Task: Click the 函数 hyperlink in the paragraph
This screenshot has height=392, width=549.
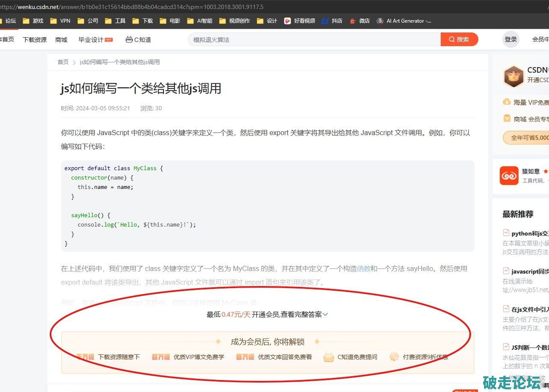Action: pyautogui.click(x=364, y=269)
